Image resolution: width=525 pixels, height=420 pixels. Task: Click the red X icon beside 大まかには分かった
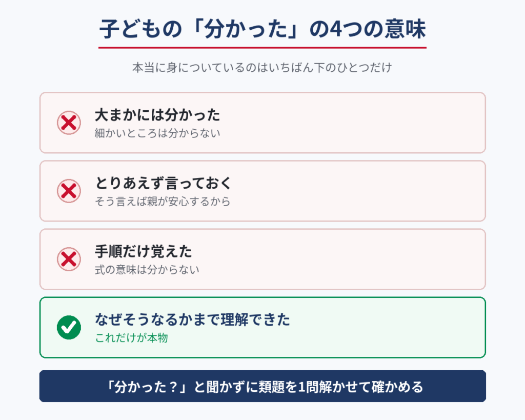point(69,123)
